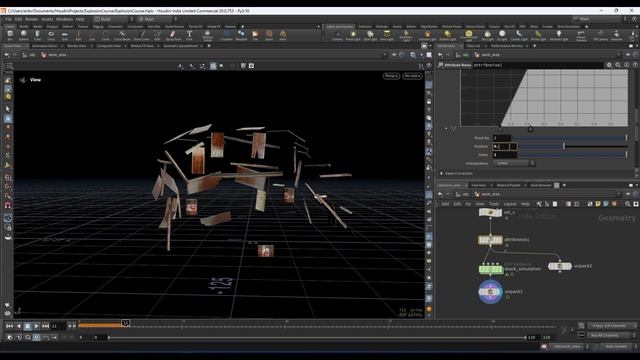The height and width of the screenshot is (360, 640).
Task: Open the Auto Update mode dropdown
Action: [x=616, y=347]
